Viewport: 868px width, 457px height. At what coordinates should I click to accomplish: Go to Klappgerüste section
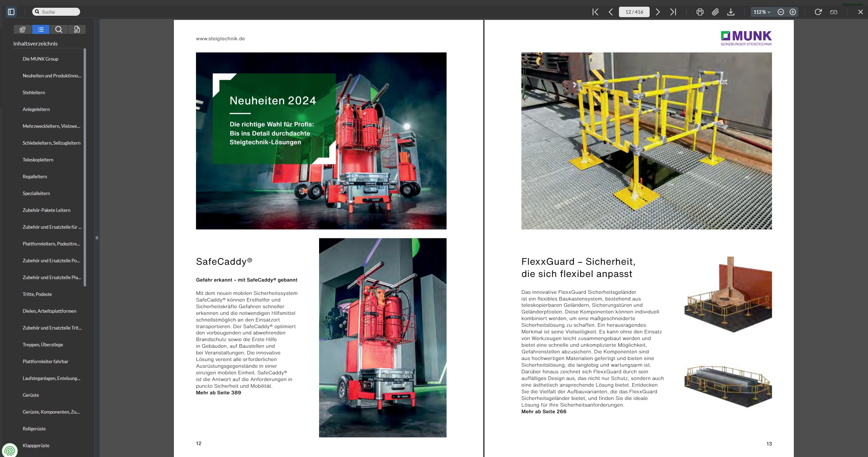pos(36,445)
